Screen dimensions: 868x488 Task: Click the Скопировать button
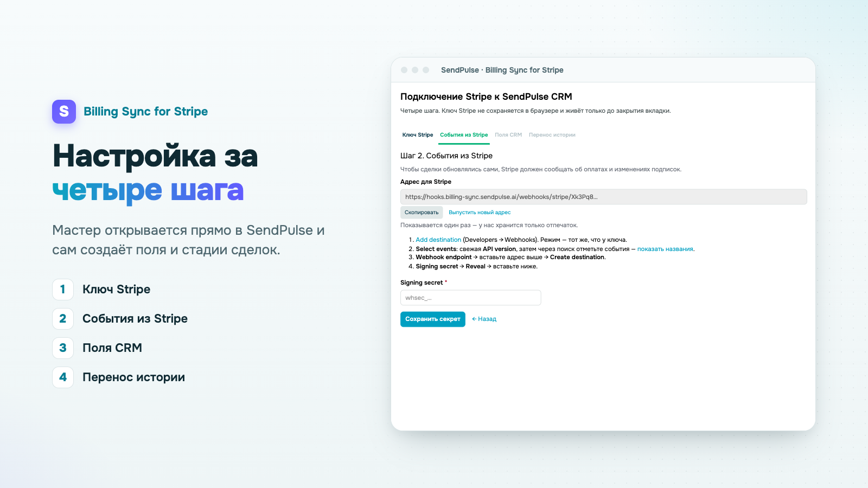[x=422, y=213]
